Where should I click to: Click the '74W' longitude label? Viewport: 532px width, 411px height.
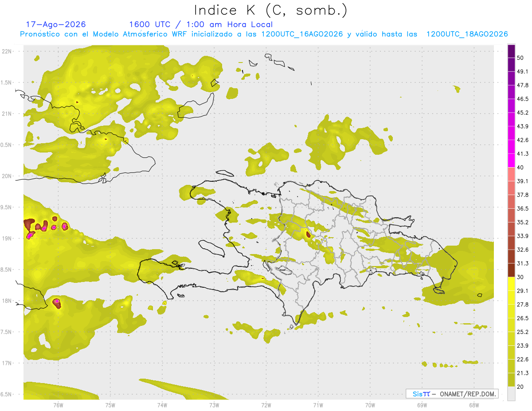[x=162, y=405]
